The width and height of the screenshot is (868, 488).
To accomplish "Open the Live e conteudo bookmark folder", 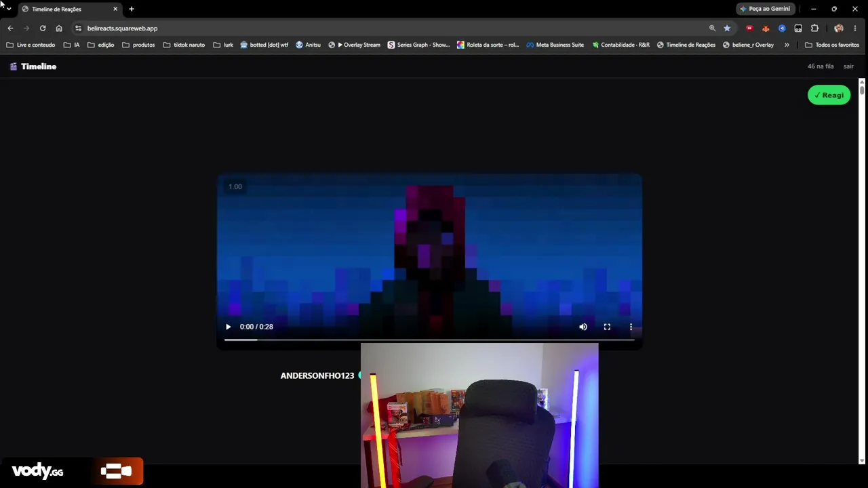I will tap(31, 45).
